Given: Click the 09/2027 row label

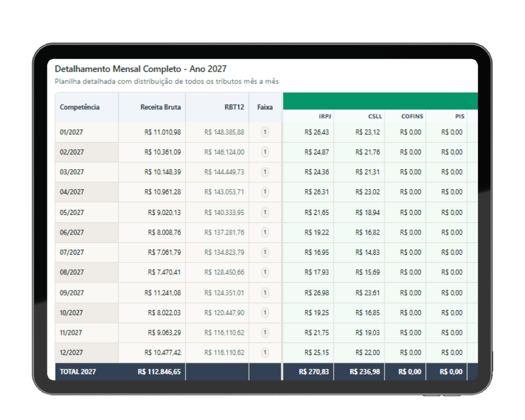Looking at the screenshot, I should pyautogui.click(x=72, y=293).
